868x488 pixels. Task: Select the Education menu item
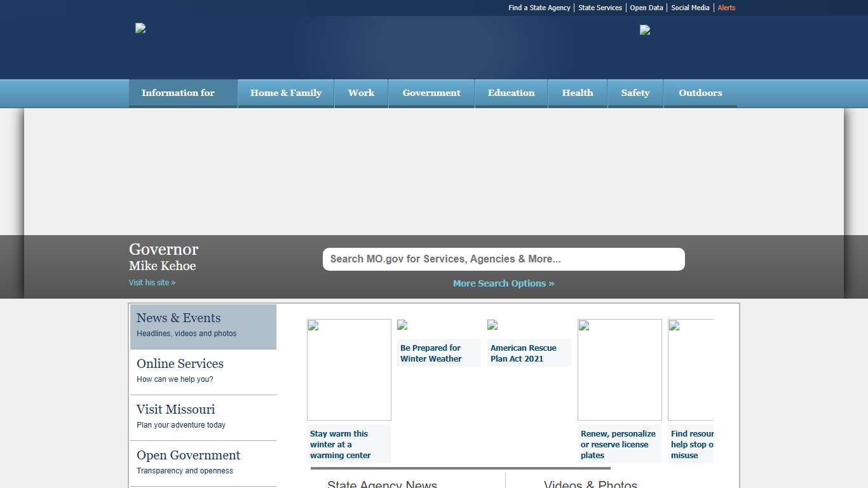(x=511, y=93)
